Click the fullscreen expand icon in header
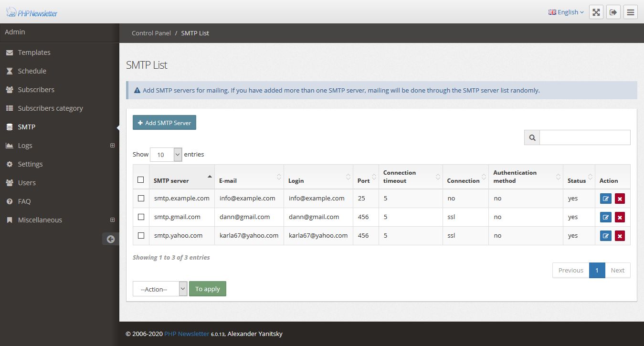 [x=596, y=12]
